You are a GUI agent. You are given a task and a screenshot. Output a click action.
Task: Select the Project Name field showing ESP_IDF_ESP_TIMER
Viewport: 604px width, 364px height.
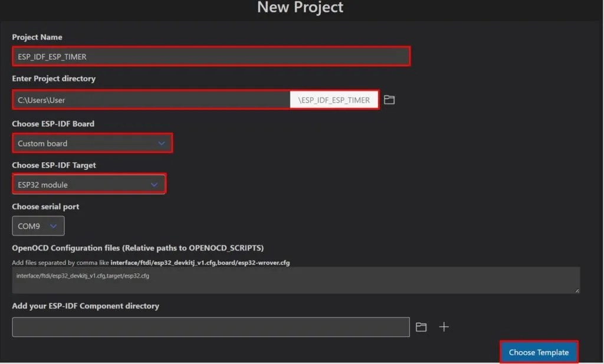pyautogui.click(x=211, y=56)
